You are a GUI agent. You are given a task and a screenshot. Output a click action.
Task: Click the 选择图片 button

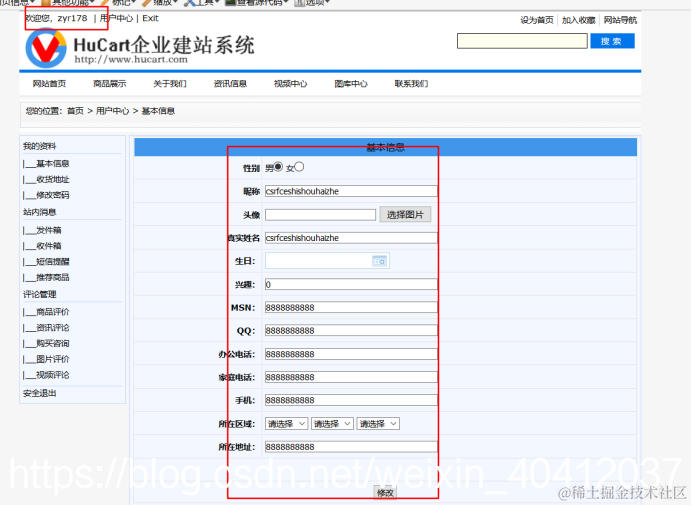coord(405,215)
